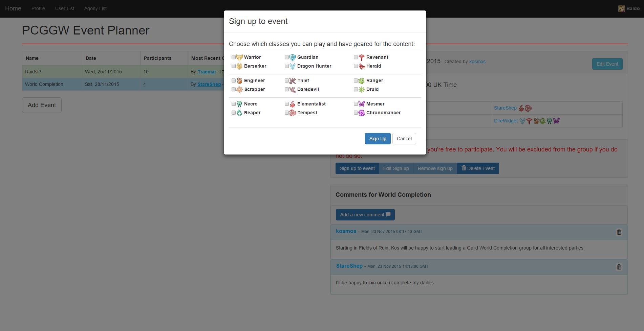The image size is (644, 331).
Task: Tick the Guardian checkbox
Action: click(x=287, y=57)
